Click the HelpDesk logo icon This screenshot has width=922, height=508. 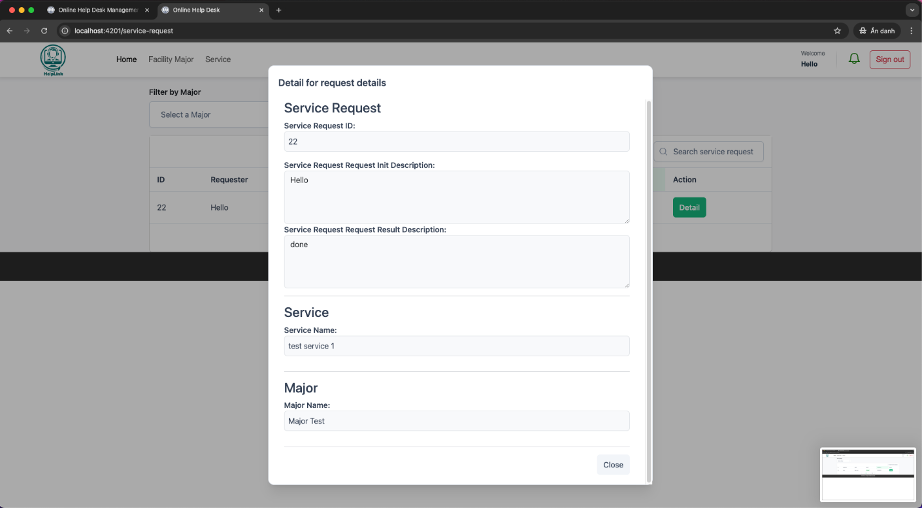coord(53,60)
